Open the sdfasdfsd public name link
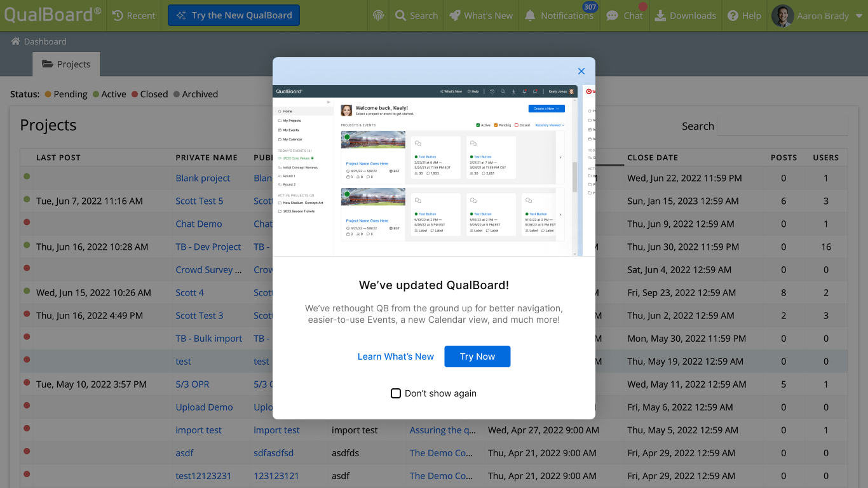 274,453
